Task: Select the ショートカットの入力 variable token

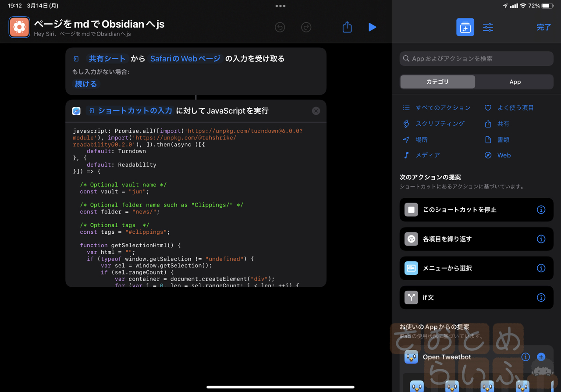Action: click(130, 111)
